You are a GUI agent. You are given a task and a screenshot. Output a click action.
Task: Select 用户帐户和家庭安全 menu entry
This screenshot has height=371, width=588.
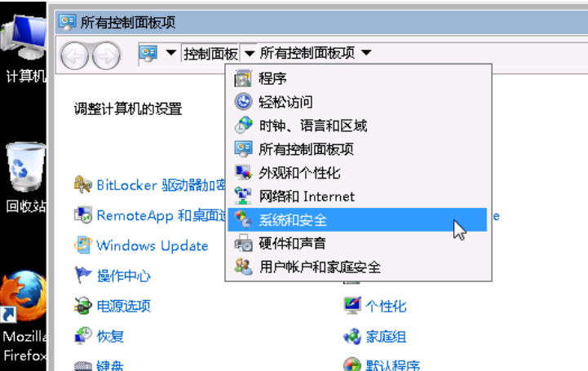pos(357,267)
